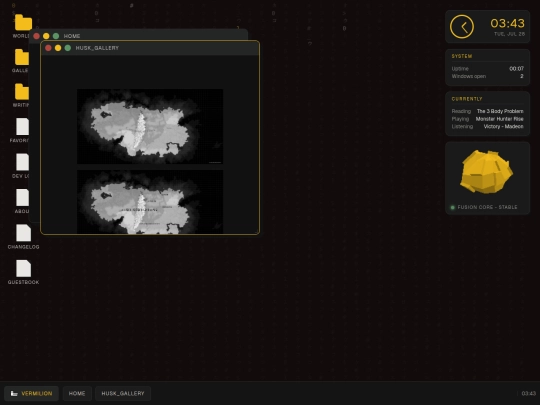Close the HUSK_GALLERY window

[x=48, y=48]
